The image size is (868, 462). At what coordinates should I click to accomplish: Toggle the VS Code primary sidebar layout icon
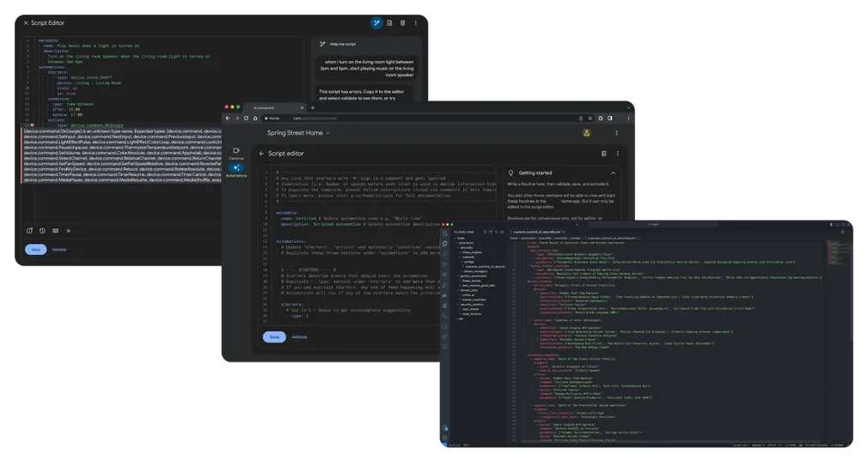pos(831,224)
